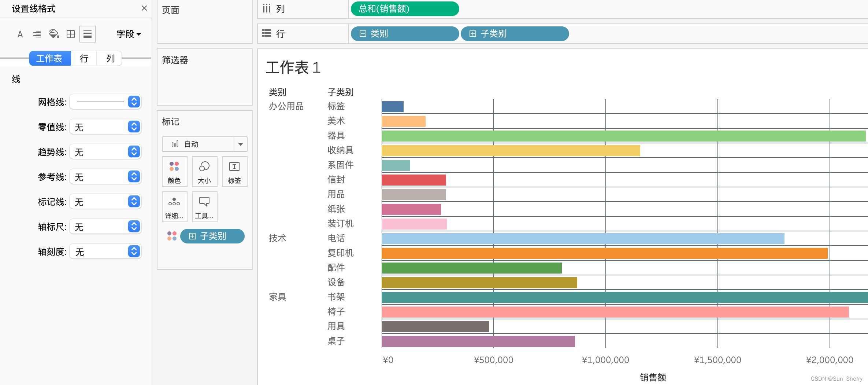Open the alignment format icon
Screen dimensions: 868x385
point(37,34)
